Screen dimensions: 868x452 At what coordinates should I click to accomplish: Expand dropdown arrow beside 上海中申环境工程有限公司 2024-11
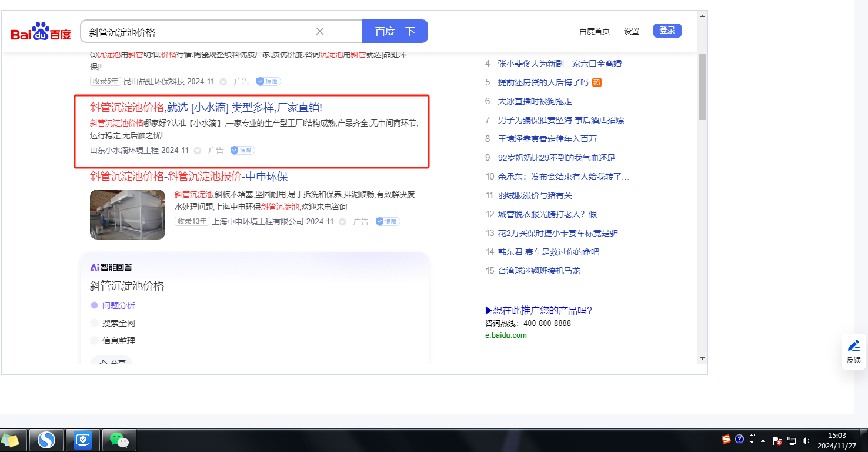[x=342, y=222]
